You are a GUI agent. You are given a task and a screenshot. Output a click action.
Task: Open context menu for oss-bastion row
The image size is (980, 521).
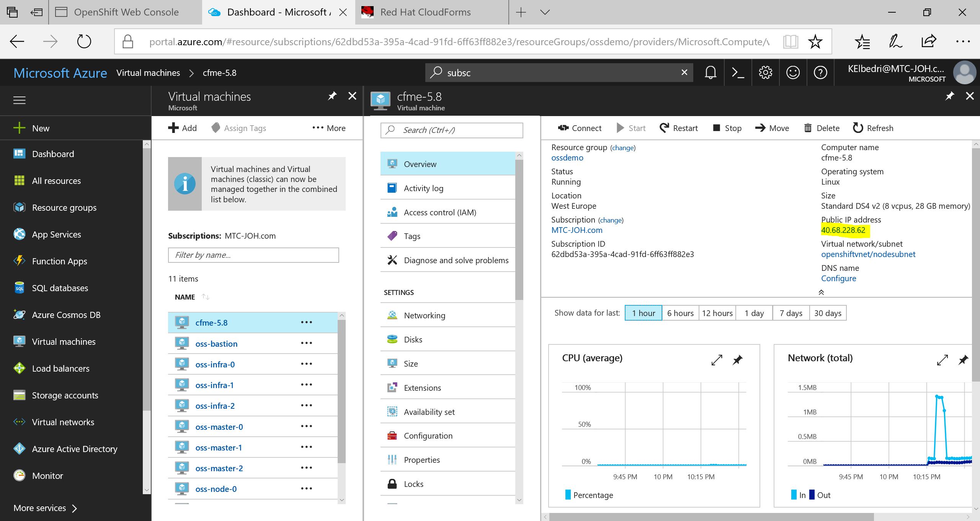click(x=306, y=343)
